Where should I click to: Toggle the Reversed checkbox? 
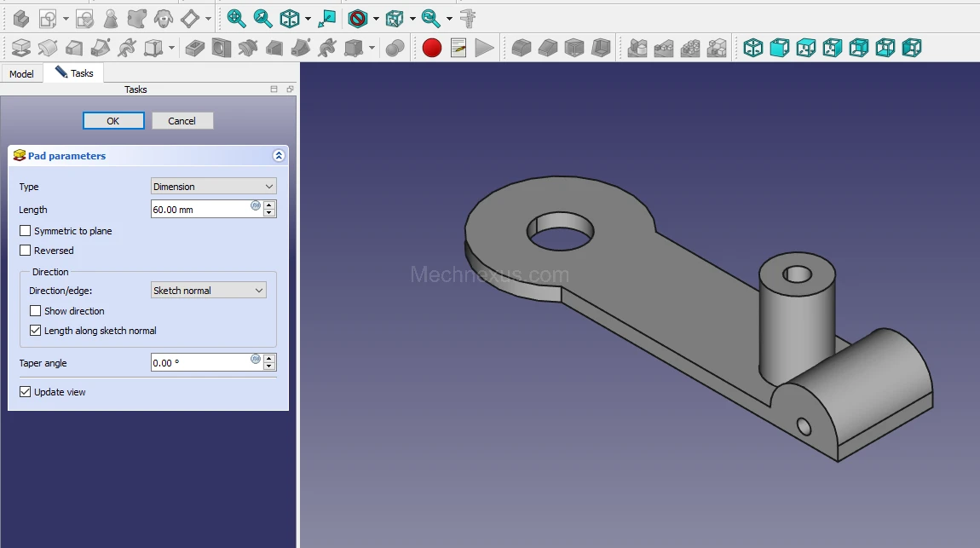[26, 251]
